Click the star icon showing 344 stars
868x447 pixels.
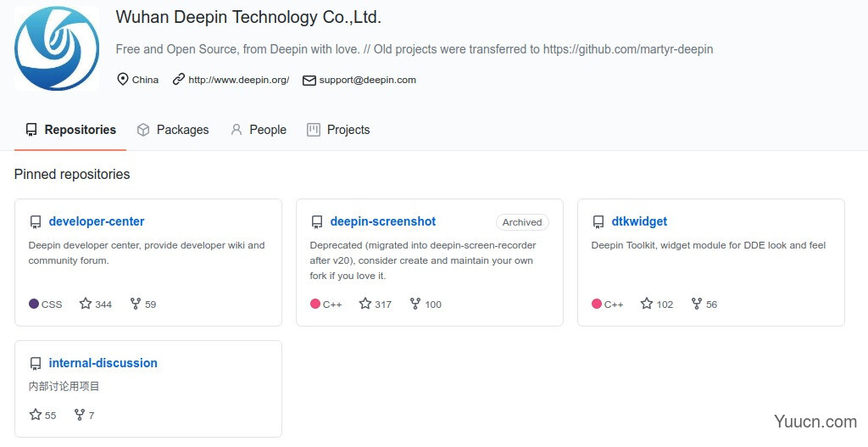tap(86, 304)
